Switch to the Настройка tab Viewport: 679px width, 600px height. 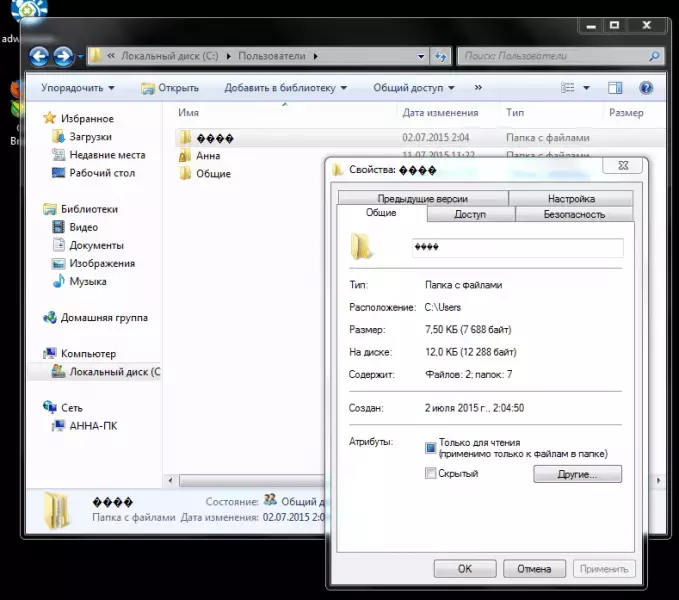571,199
